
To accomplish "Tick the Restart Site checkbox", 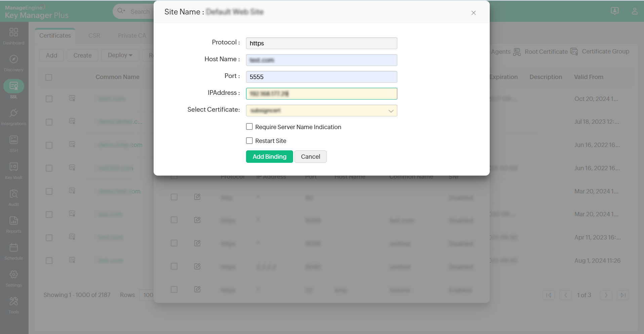I will point(249,141).
